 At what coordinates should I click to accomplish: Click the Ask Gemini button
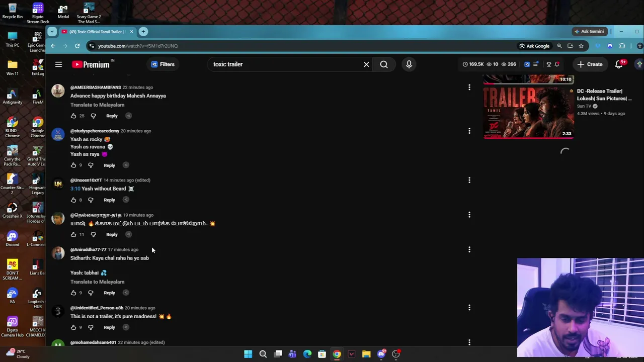tap(589, 31)
